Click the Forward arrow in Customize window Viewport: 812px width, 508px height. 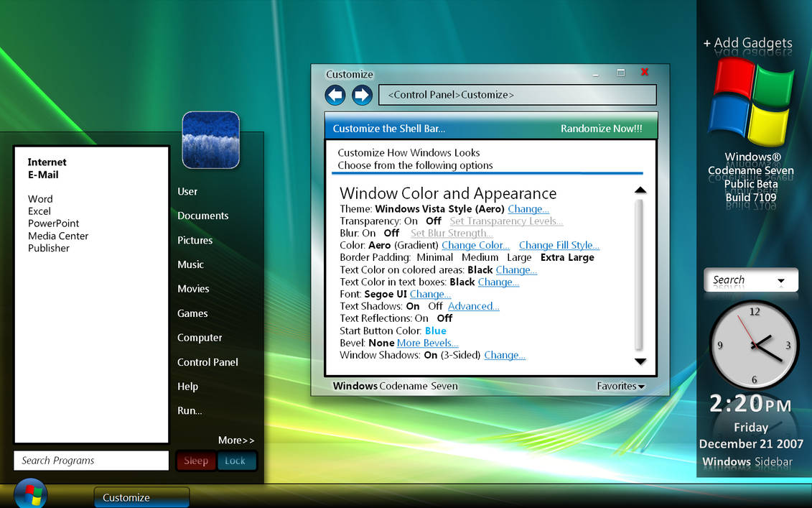(x=362, y=95)
